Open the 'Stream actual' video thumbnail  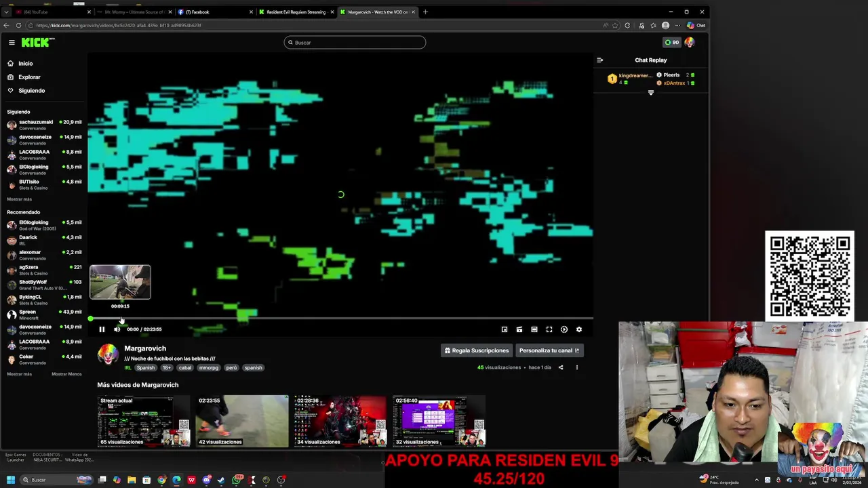(x=144, y=421)
